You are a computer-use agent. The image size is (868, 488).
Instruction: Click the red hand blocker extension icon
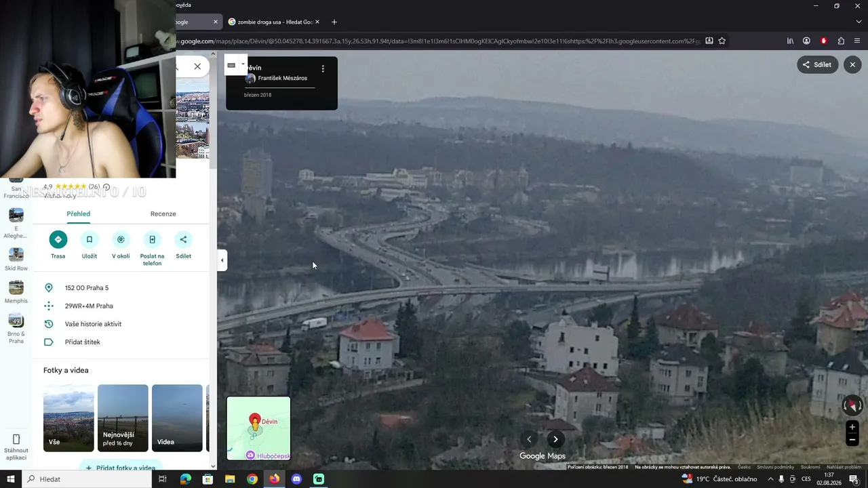pyautogui.click(x=824, y=41)
